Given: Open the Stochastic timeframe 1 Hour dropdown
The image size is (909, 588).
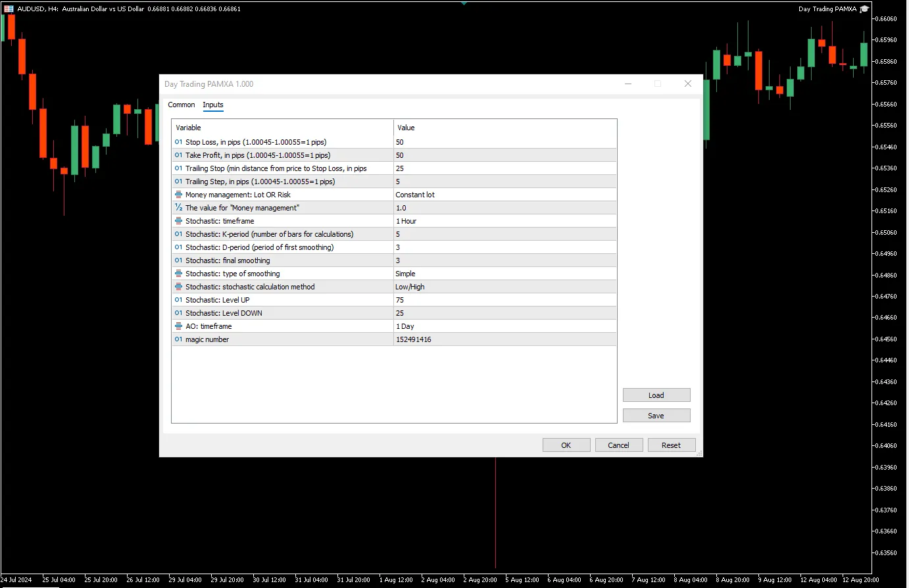Looking at the screenshot, I should coord(504,221).
